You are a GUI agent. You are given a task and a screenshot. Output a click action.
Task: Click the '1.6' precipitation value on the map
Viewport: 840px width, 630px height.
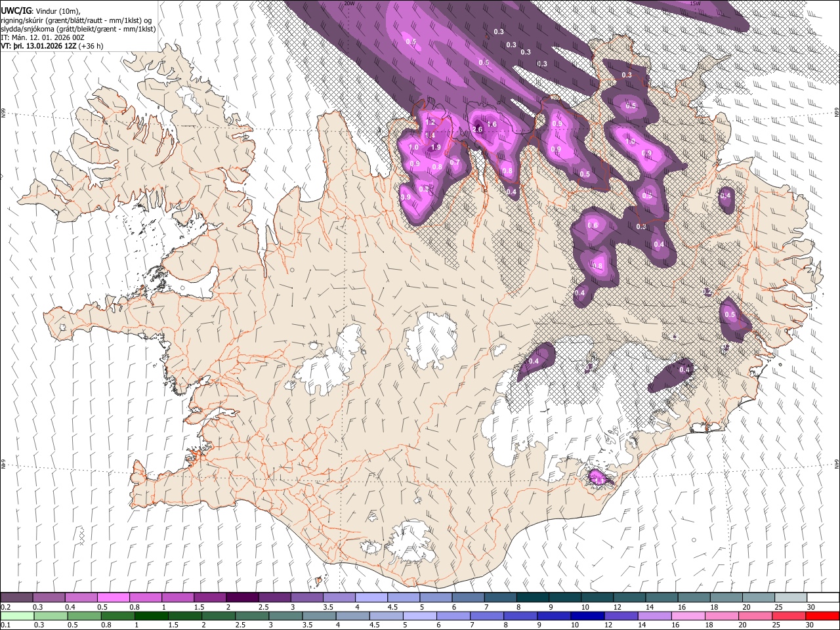pyautogui.click(x=492, y=125)
